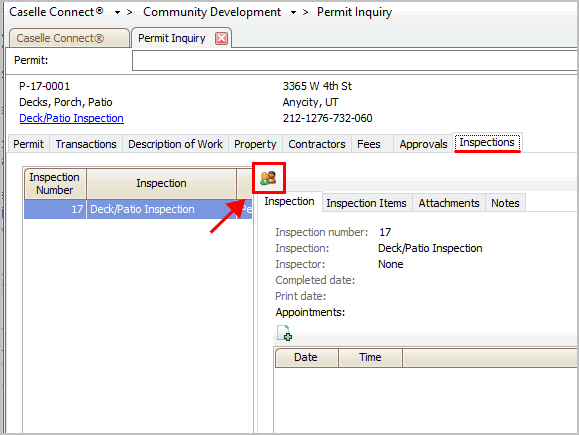The width and height of the screenshot is (579, 435).
Task: Open the Property tab
Action: [255, 144]
